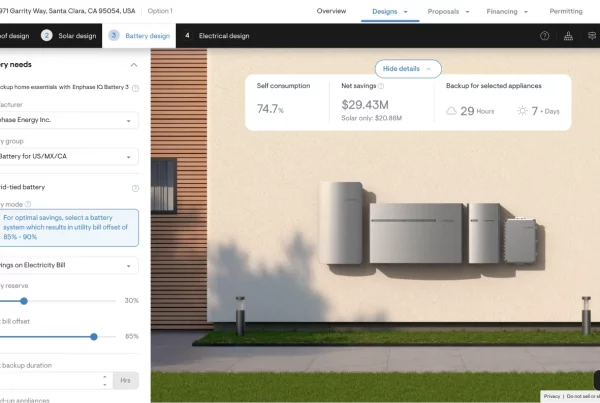Click the help question mark icon in toolbar
This screenshot has width=600, height=403.
click(545, 36)
